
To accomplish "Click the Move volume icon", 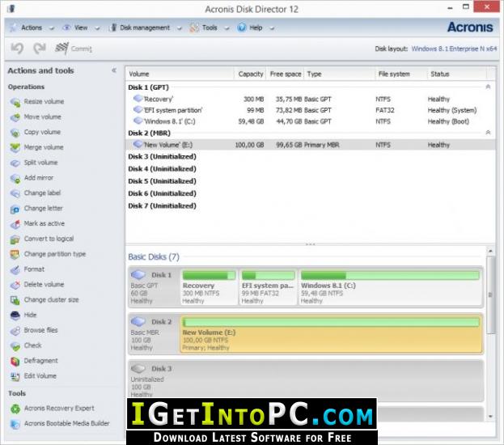I will (15, 117).
